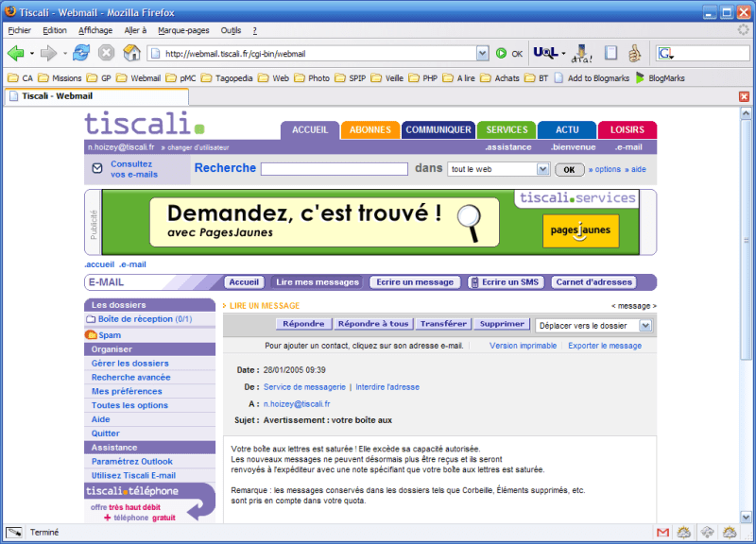This screenshot has height=544, width=756.
Task: Click the green Go button beside OK
Action: (501, 53)
